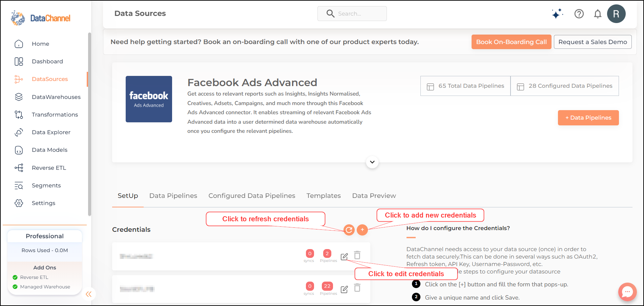This screenshot has width=644, height=306.
Task: Open the Home page icon
Action: click(x=19, y=44)
